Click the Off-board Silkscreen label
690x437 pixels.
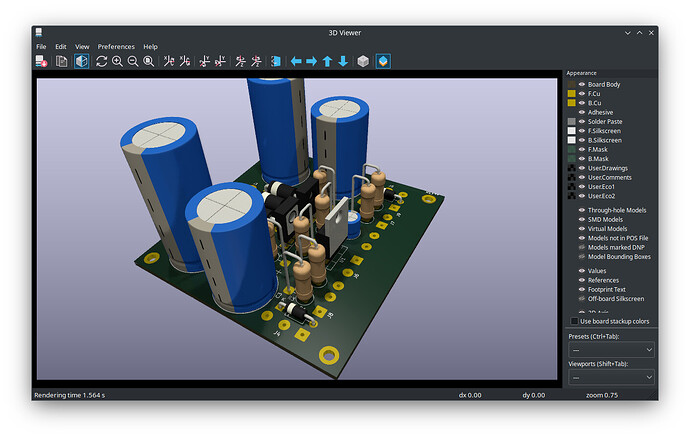(x=616, y=298)
